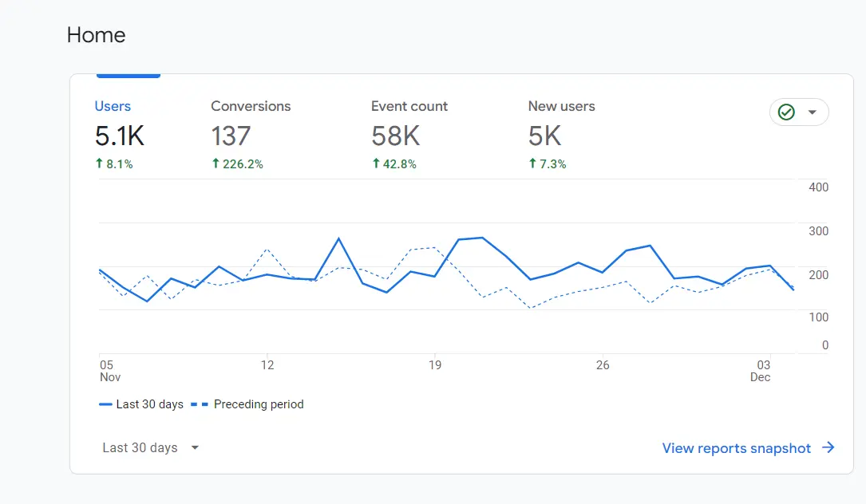
Task: Select the 05 Nov axis label on chart
Action: point(109,371)
